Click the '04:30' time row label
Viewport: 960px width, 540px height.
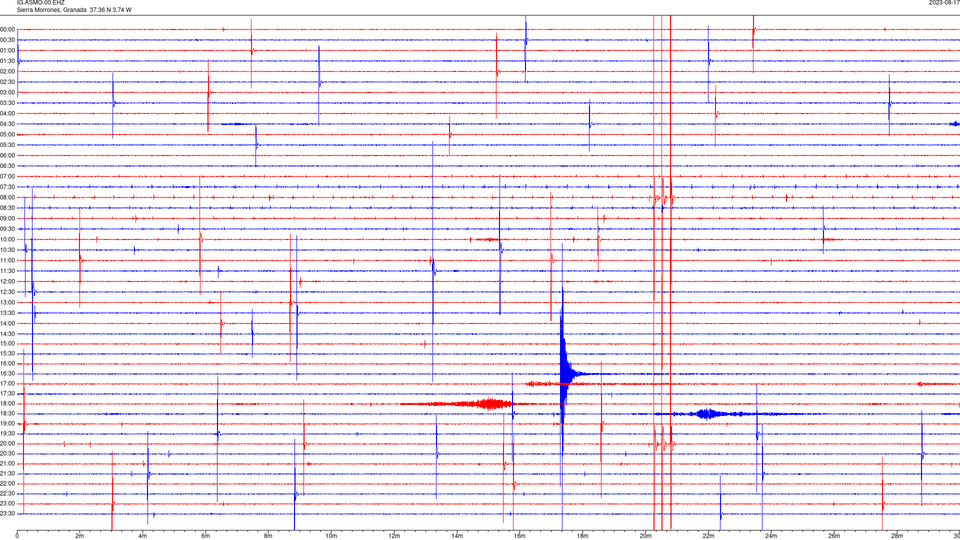click(x=8, y=124)
